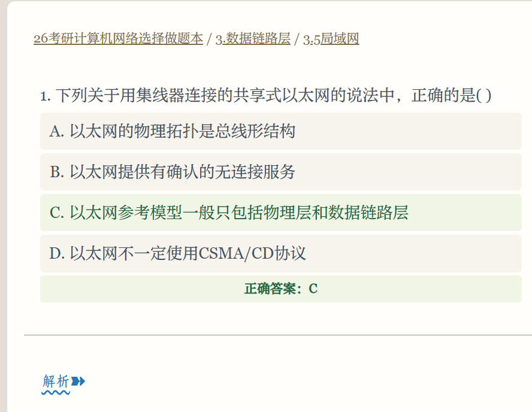This screenshot has height=412, width=532.
Task: Click the CSMA/CD text in option D
Action: (x=236, y=254)
